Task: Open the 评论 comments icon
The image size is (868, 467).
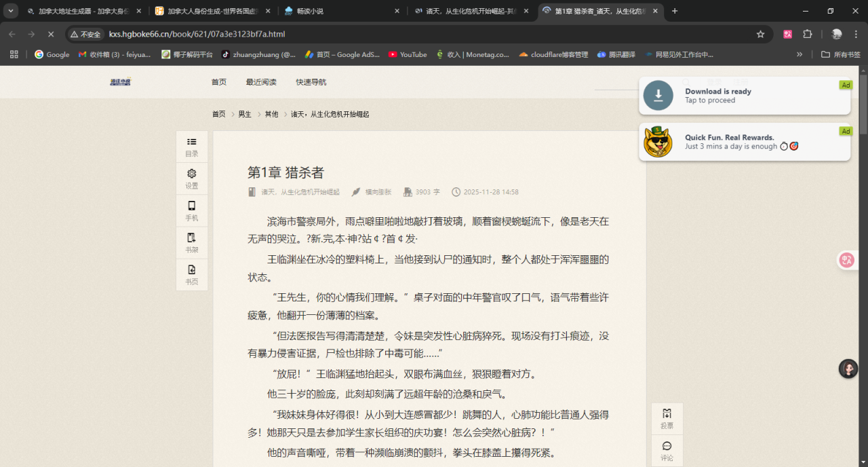Action: click(x=667, y=450)
